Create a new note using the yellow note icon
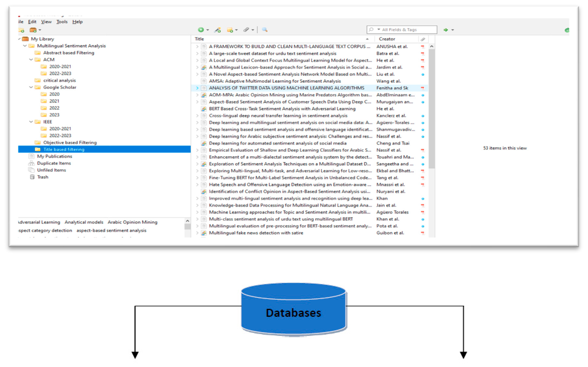 tap(230, 30)
